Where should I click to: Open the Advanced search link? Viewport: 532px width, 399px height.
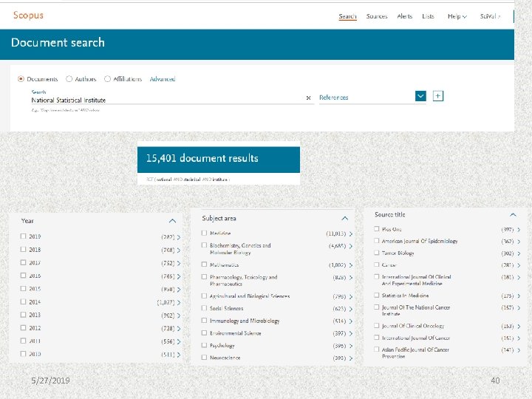tap(163, 79)
